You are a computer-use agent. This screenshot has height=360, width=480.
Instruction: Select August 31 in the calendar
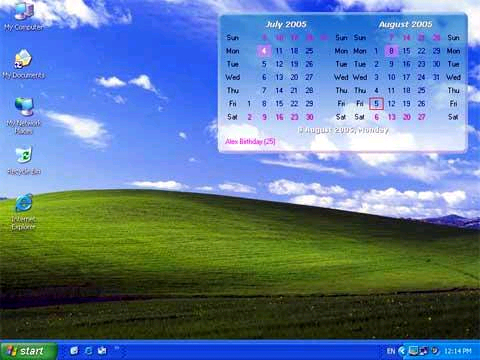(x=436, y=77)
